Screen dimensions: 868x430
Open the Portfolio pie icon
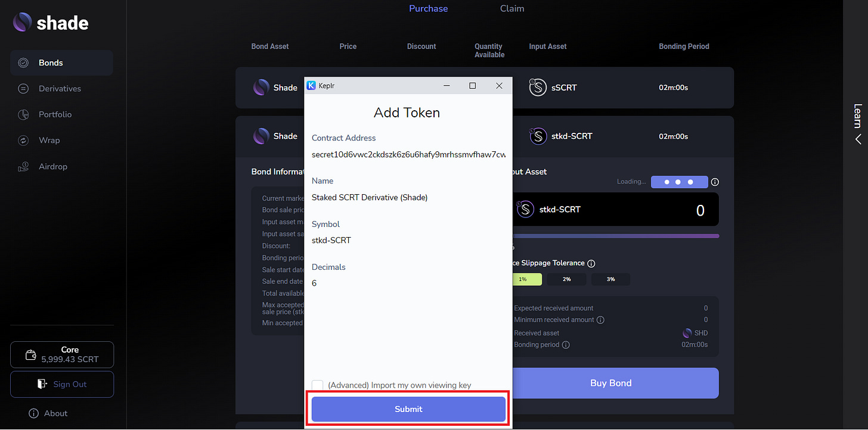click(23, 114)
